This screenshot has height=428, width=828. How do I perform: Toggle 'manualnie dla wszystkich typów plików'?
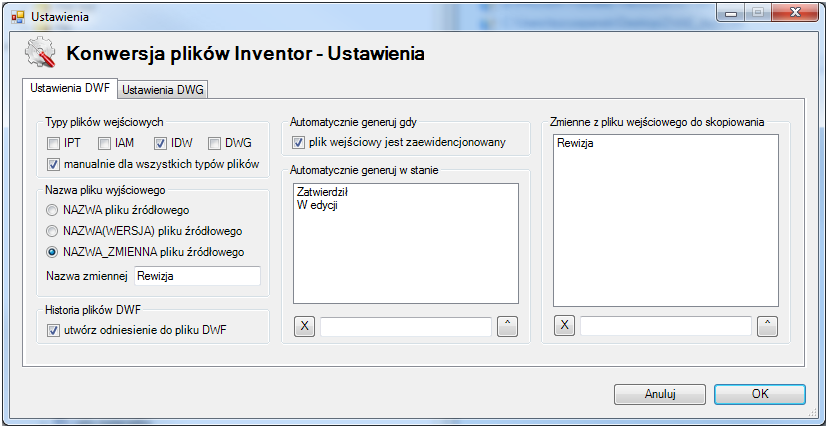pos(54,163)
